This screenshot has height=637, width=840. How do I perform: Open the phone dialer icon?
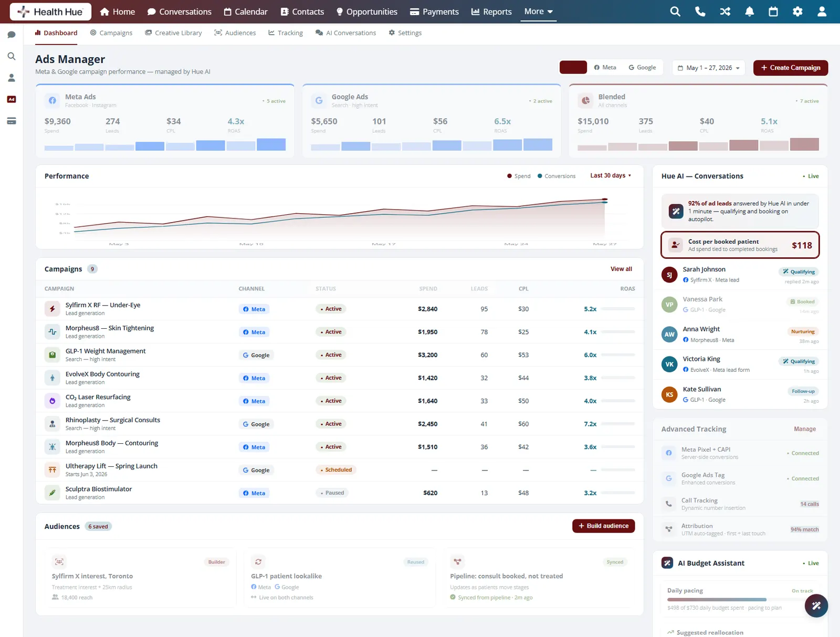click(x=700, y=12)
